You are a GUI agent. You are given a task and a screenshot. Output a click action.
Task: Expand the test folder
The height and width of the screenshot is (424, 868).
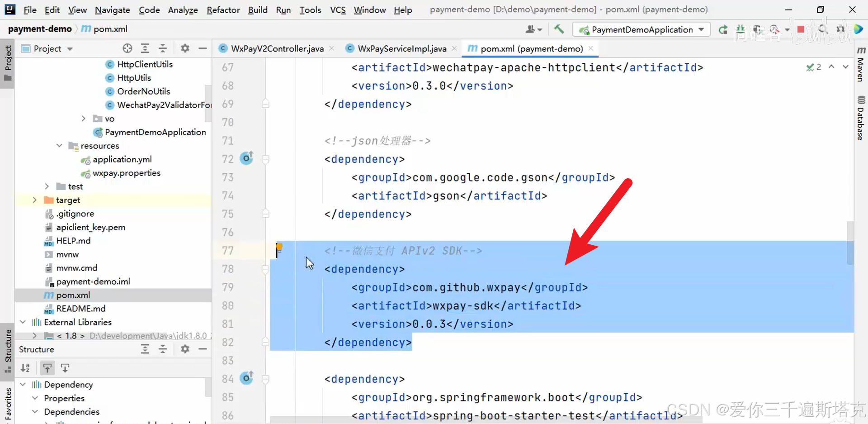[x=47, y=186]
